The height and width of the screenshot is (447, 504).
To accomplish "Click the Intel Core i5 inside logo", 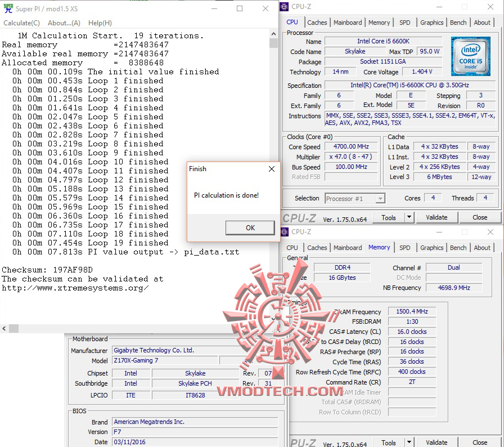I will click(471, 56).
